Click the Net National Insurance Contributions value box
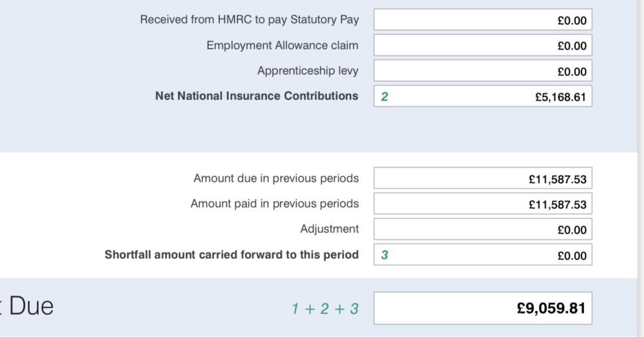Viewport: 644px width, 337px height. click(x=483, y=96)
